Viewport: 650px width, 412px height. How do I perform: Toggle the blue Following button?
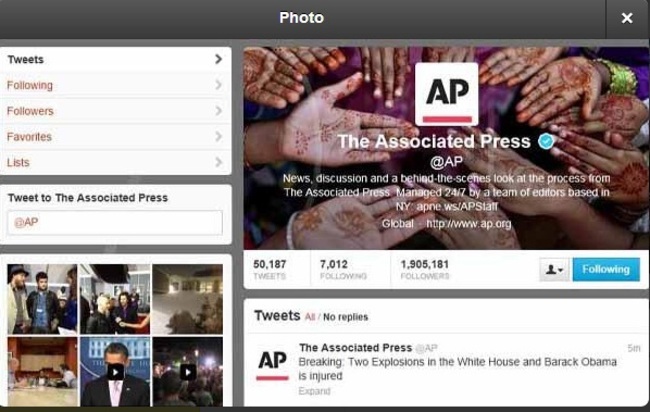click(x=606, y=269)
